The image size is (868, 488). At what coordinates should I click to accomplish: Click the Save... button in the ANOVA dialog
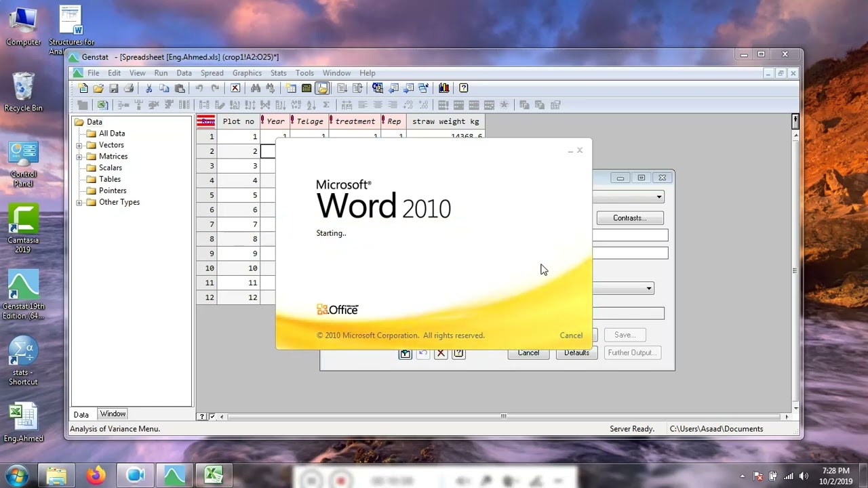624,335
